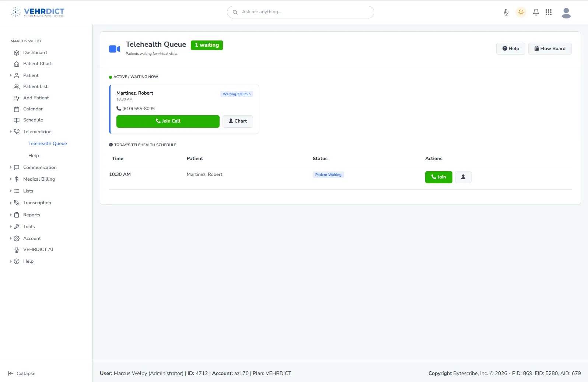The height and width of the screenshot is (382, 588).
Task: Select Telehealth Queue submenu item
Action: click(48, 144)
